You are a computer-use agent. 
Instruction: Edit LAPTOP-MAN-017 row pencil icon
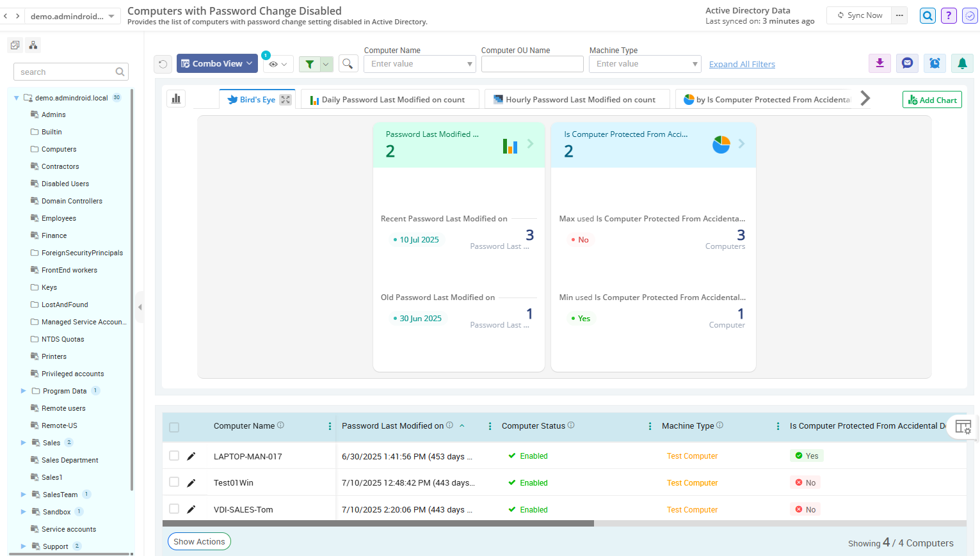(191, 456)
